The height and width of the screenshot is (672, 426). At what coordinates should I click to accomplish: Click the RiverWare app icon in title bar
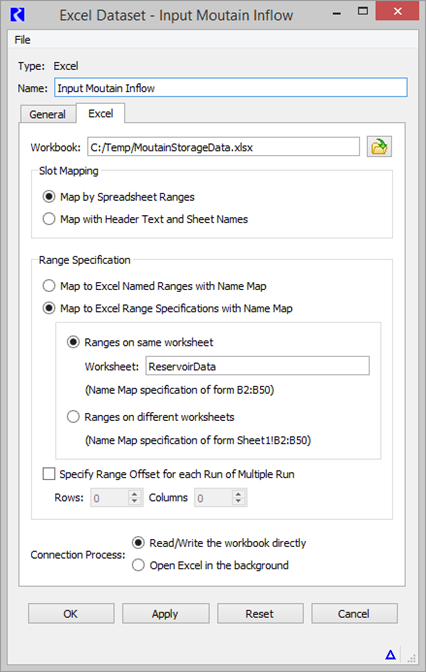click(17, 15)
